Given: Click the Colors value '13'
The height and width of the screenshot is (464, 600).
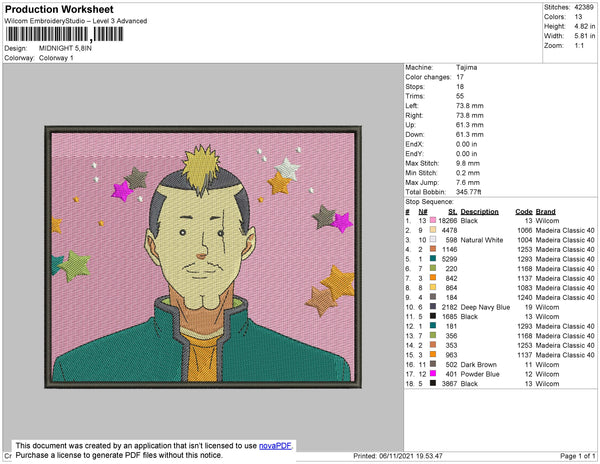Looking at the screenshot, I should point(578,17).
